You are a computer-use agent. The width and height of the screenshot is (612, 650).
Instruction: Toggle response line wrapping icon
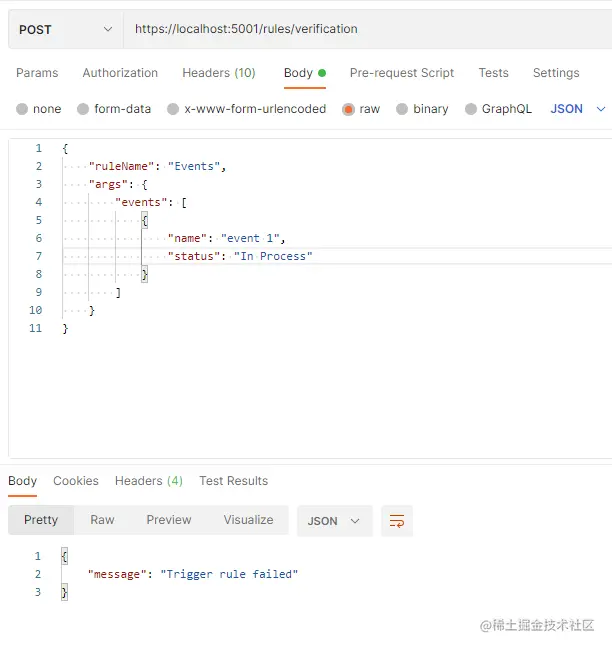click(397, 521)
